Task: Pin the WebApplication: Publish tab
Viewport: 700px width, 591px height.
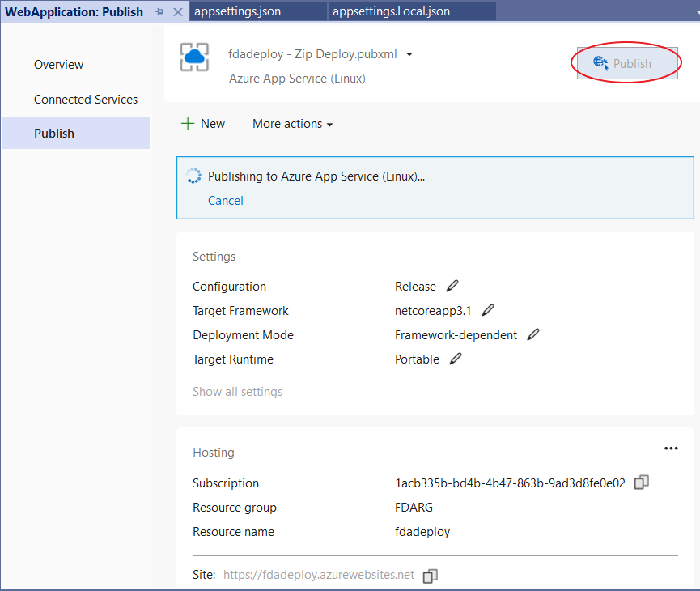Action: pos(159,12)
